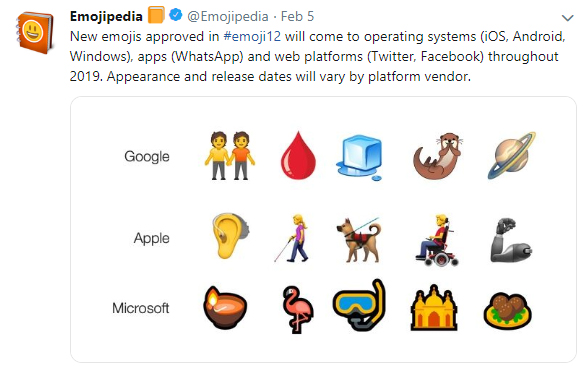The height and width of the screenshot is (366, 583).
Task: Click the otter emoji
Action: pos(438,156)
